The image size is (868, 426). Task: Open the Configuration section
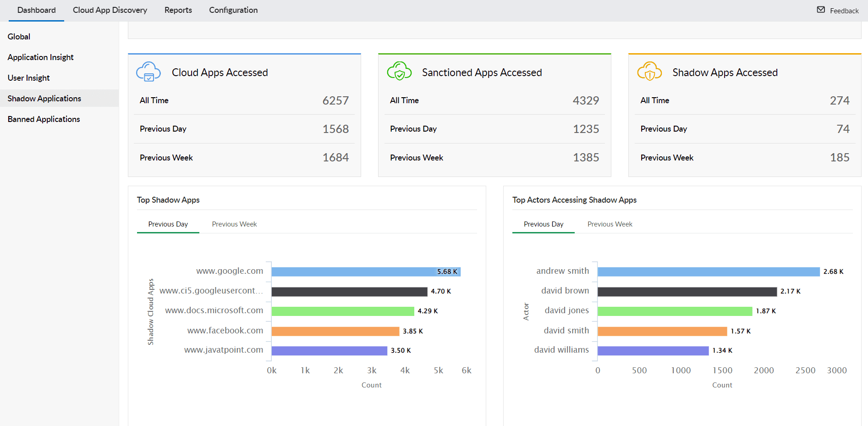click(x=233, y=10)
